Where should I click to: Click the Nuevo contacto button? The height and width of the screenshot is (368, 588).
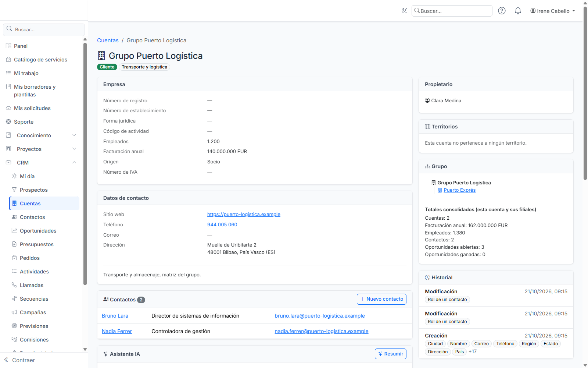tap(381, 299)
